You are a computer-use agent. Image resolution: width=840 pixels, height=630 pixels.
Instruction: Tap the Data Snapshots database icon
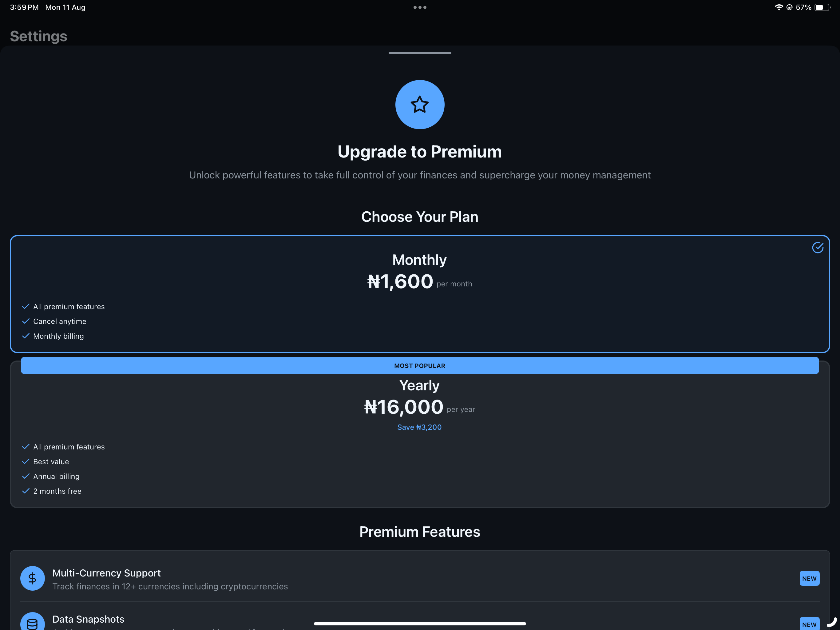click(32, 621)
